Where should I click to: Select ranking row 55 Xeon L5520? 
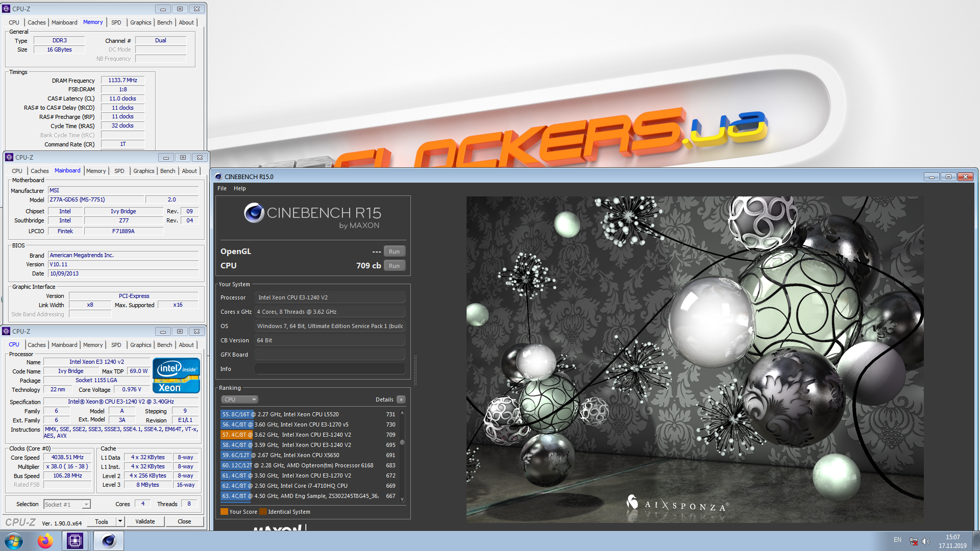point(309,414)
